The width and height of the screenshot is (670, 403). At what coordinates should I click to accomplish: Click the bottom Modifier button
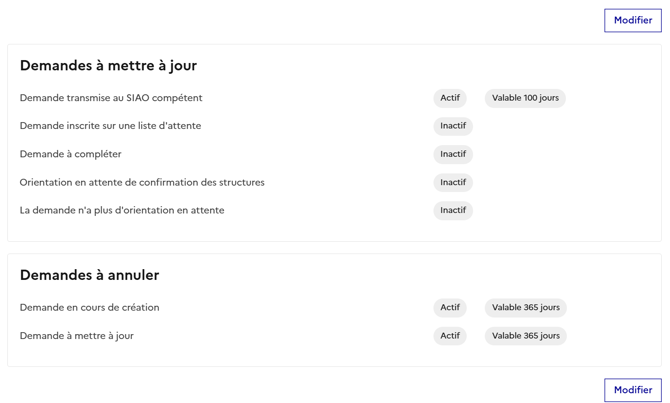632,390
